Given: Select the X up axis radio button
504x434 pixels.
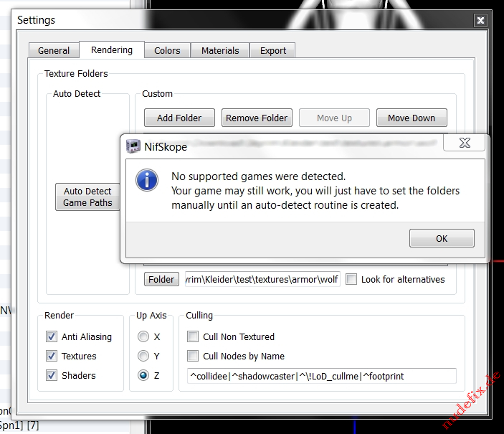Looking at the screenshot, I should [143, 336].
